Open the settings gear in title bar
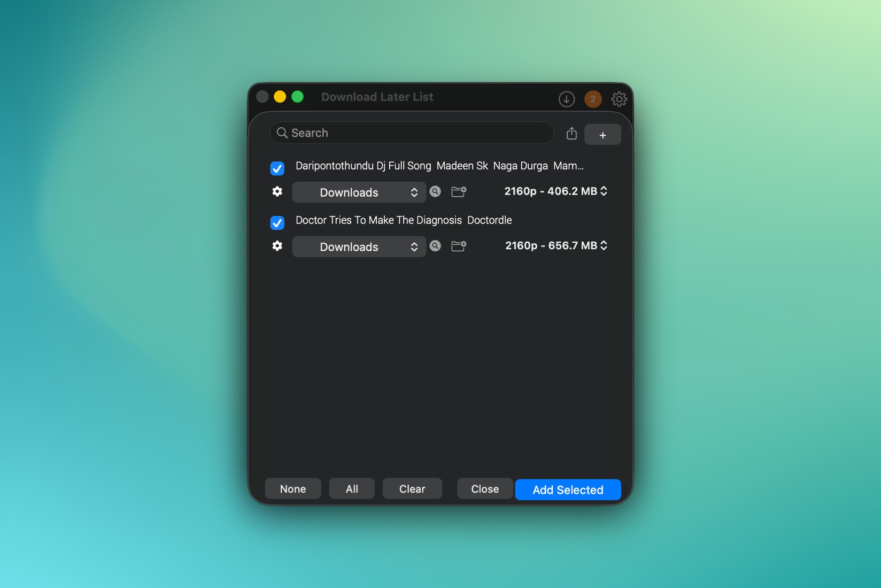Viewport: 881px width, 588px height. pyautogui.click(x=619, y=99)
